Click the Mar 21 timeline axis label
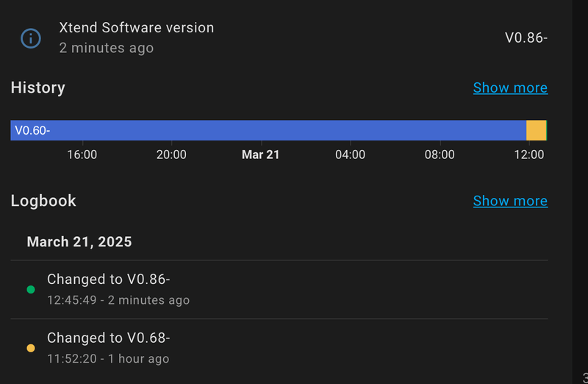The height and width of the screenshot is (384, 588). coord(260,154)
